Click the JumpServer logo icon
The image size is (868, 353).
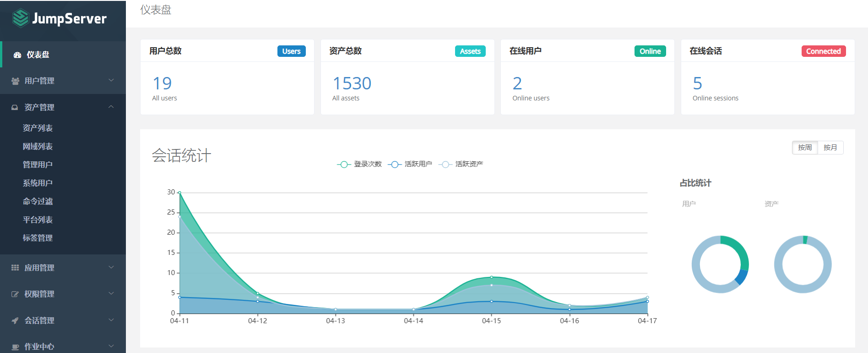[x=21, y=18]
